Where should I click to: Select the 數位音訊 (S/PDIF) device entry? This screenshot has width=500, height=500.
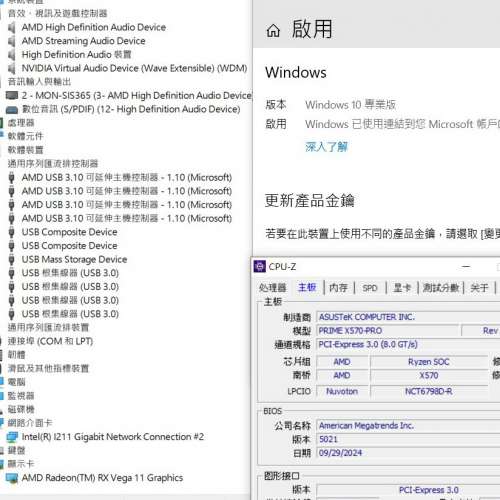(x=131, y=109)
